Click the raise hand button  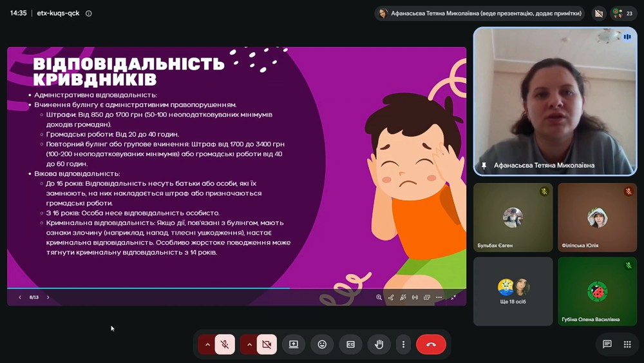point(379,344)
